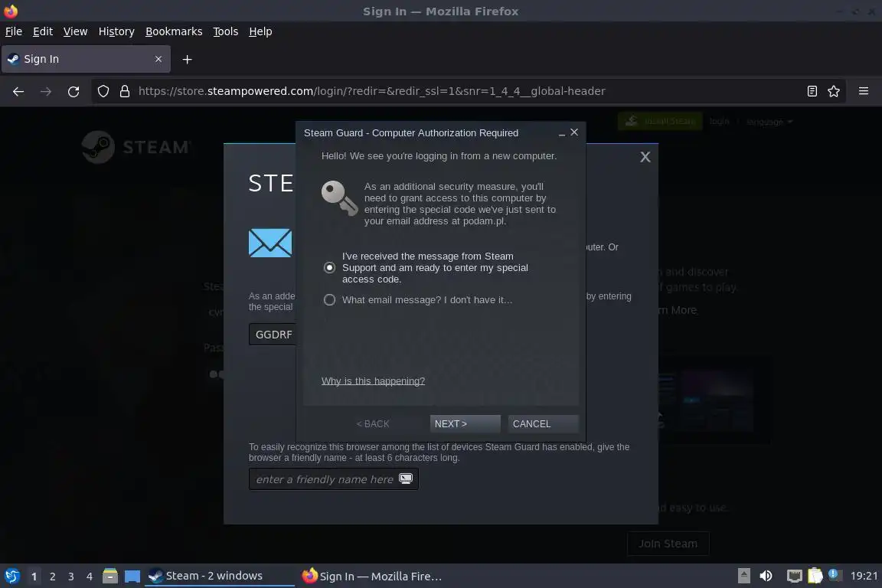Switch to workspace 1
The height and width of the screenshot is (588, 882).
[34, 577]
